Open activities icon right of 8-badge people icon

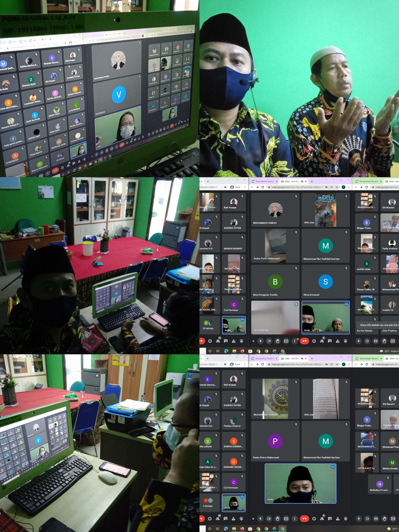(338, 341)
